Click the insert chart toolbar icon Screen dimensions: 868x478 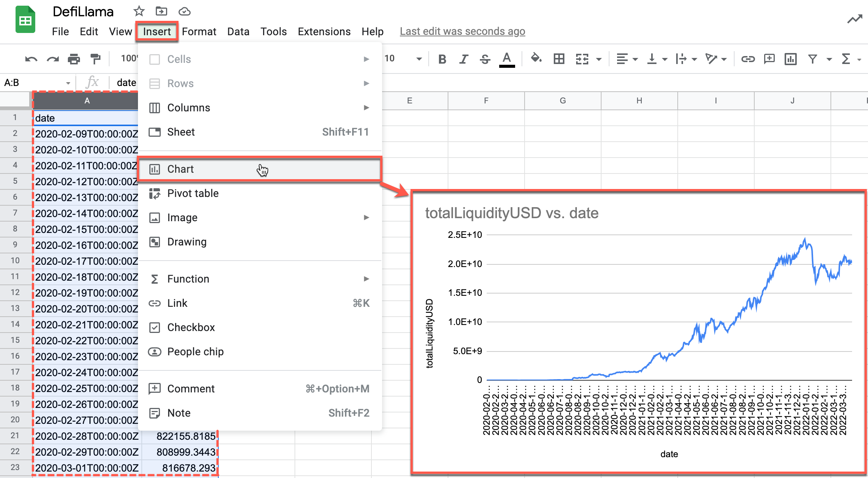[x=791, y=59]
